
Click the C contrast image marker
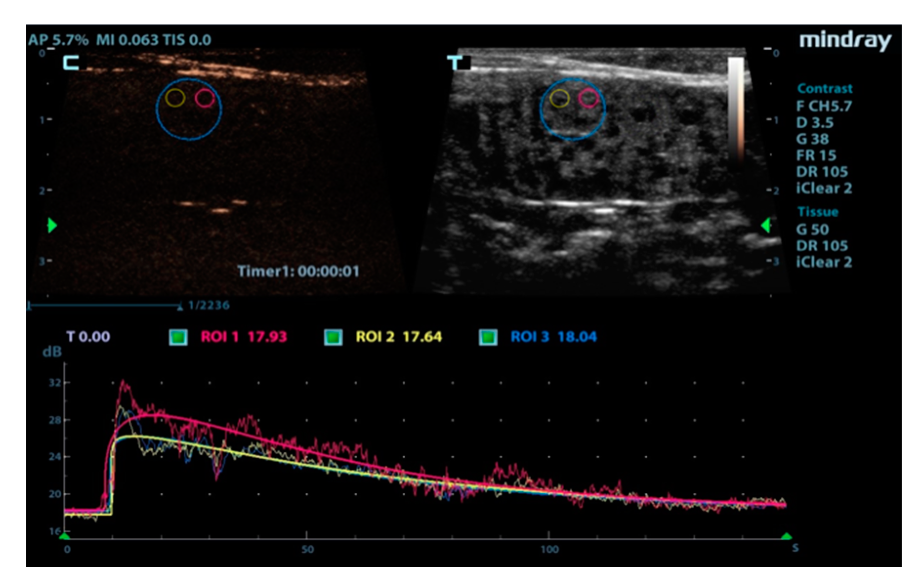(x=71, y=62)
